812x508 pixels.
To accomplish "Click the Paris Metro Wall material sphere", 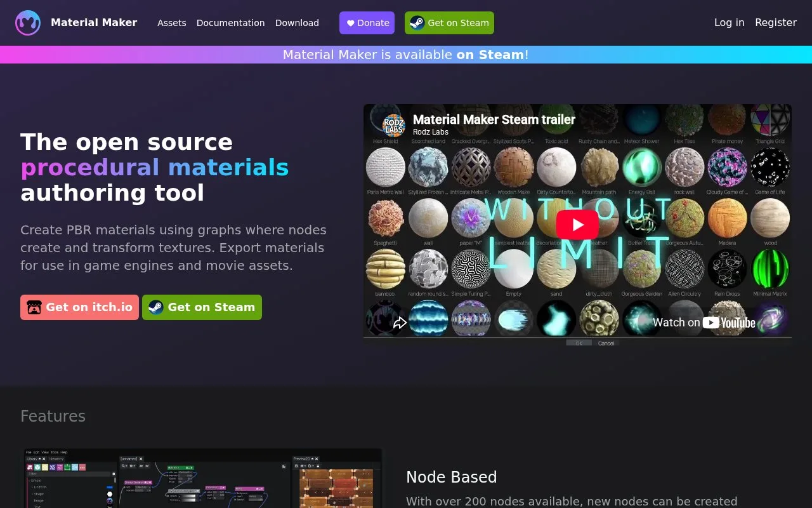I will (x=386, y=167).
